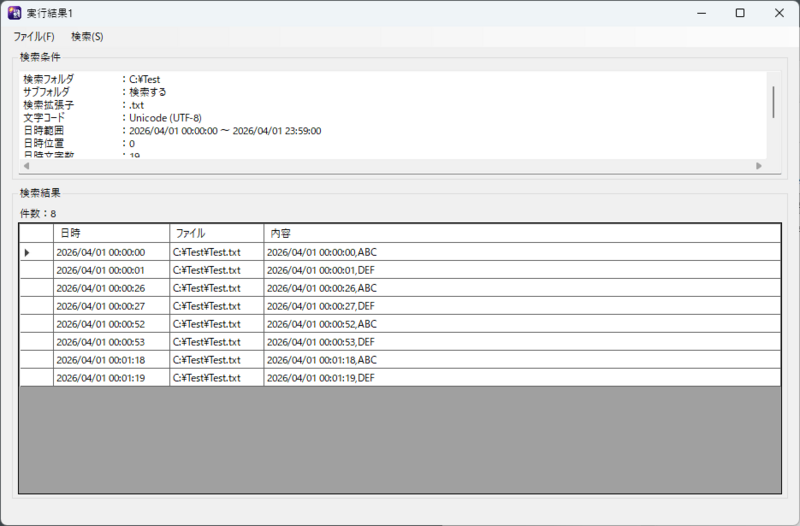Viewport: 800px width, 526px height.
Task: Click the 日時 column header
Action: click(x=111, y=233)
